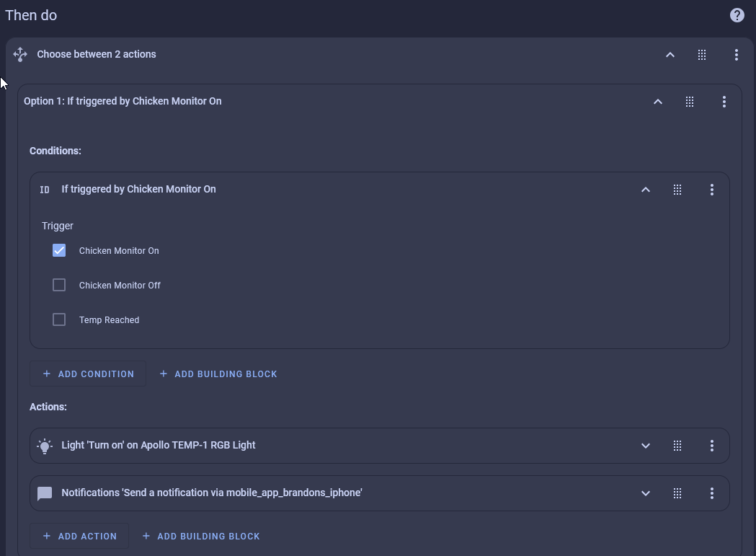Collapse Option 1 section with chevron
This screenshot has height=556, width=756.
tap(657, 102)
